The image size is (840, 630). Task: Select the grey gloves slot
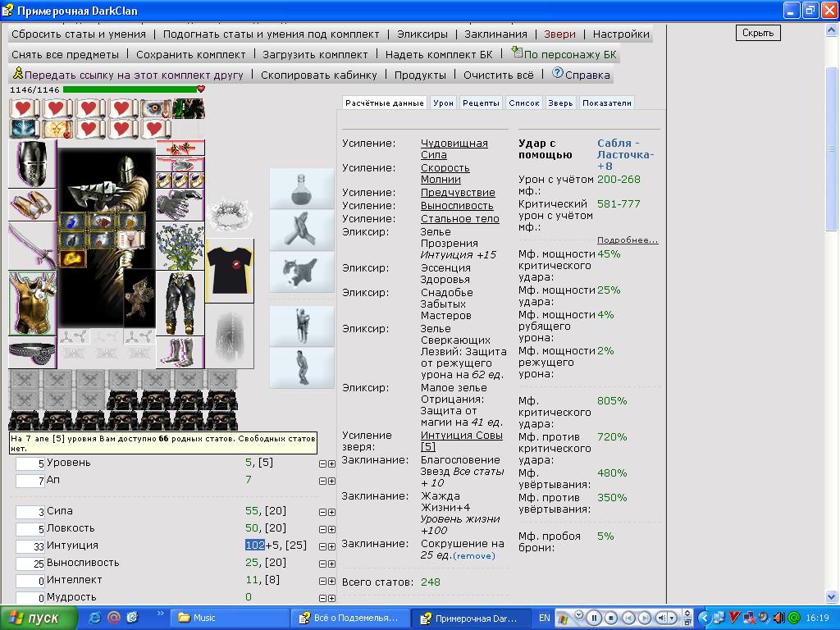tap(180, 204)
